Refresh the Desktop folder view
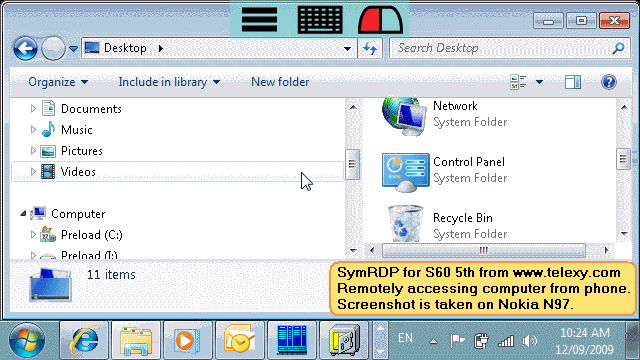Image resolution: width=640 pixels, height=360 pixels. pos(370,49)
